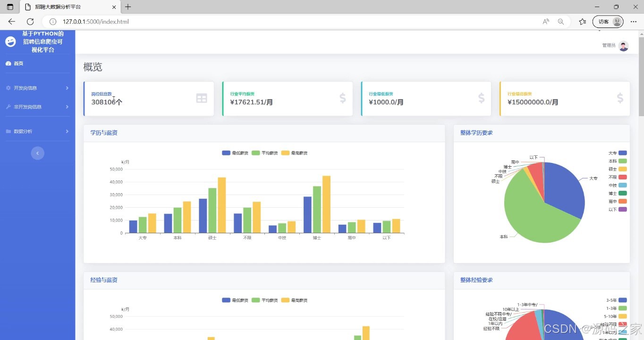644x340 pixels.
Task: Toggle 平均薪资 legend in 学历与薪资 chart
Action: coord(265,153)
